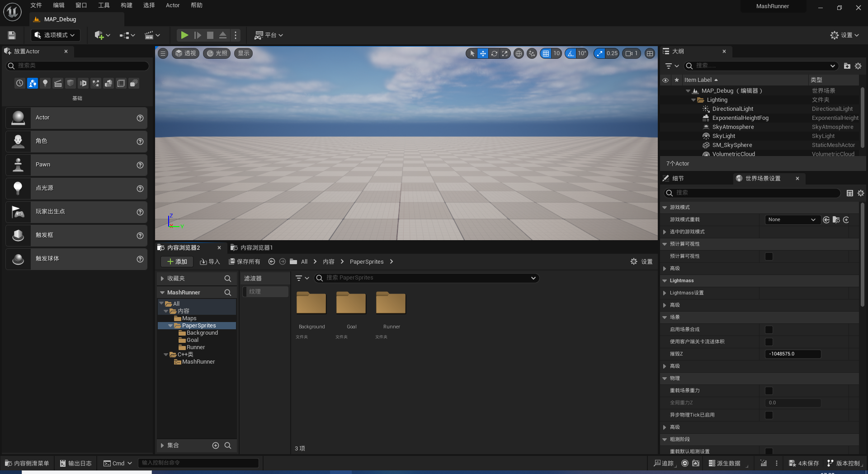This screenshot has height=474, width=868.
Task: Create a new folder in the Outliner
Action: click(847, 66)
